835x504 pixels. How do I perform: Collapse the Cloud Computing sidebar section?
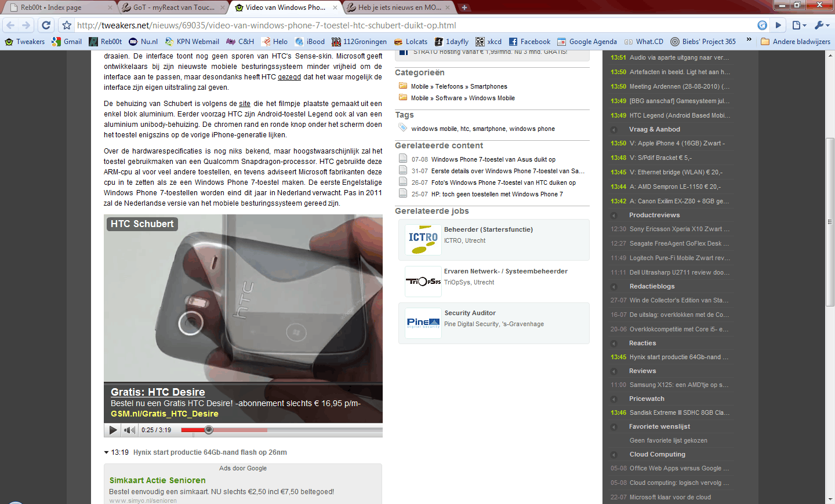click(614, 455)
